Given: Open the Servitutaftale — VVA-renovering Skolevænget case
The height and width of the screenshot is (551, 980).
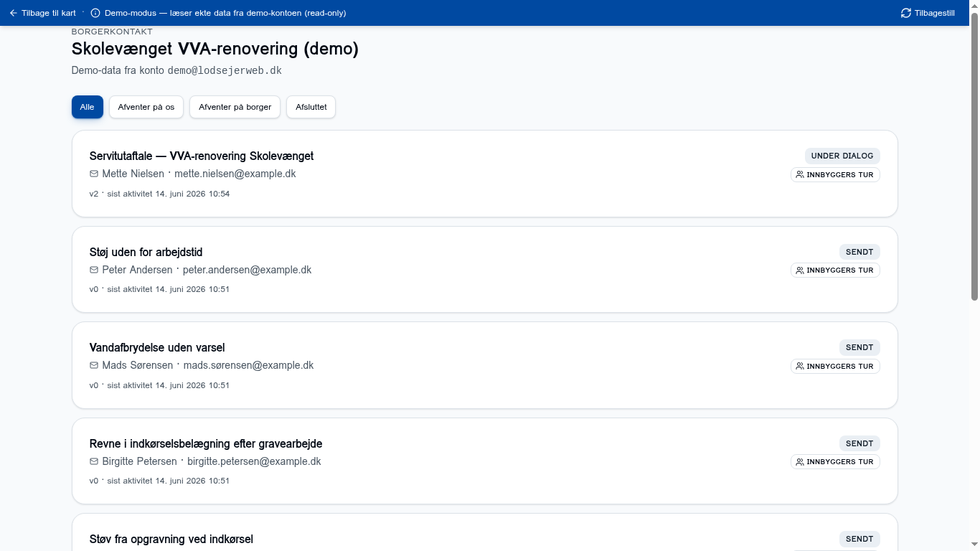Looking at the screenshot, I should (x=485, y=174).
